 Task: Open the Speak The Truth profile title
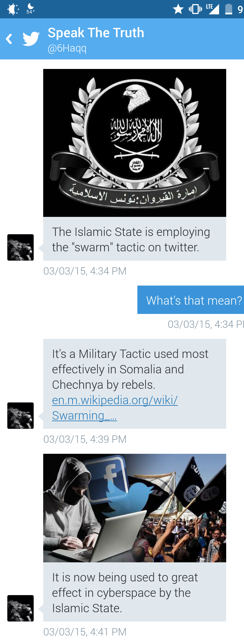(96, 33)
